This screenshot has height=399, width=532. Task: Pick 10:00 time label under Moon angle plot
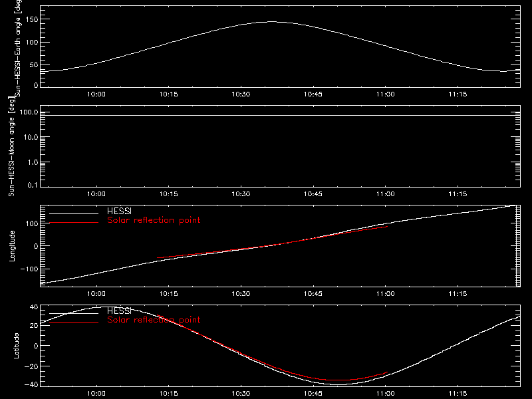pos(96,194)
